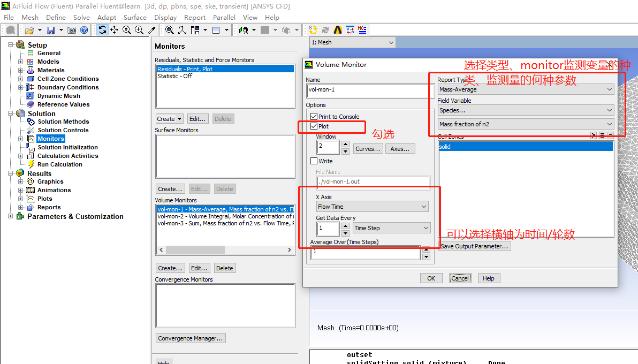Click the Animations filmstrip icon in tree
Screen dimensions: 638x364
click(x=31, y=190)
